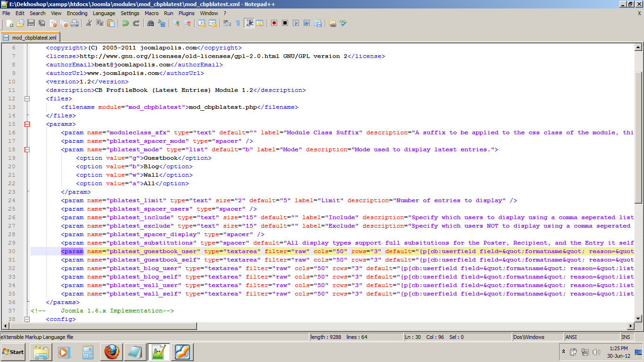Open Calculator from the taskbar

click(x=88, y=352)
